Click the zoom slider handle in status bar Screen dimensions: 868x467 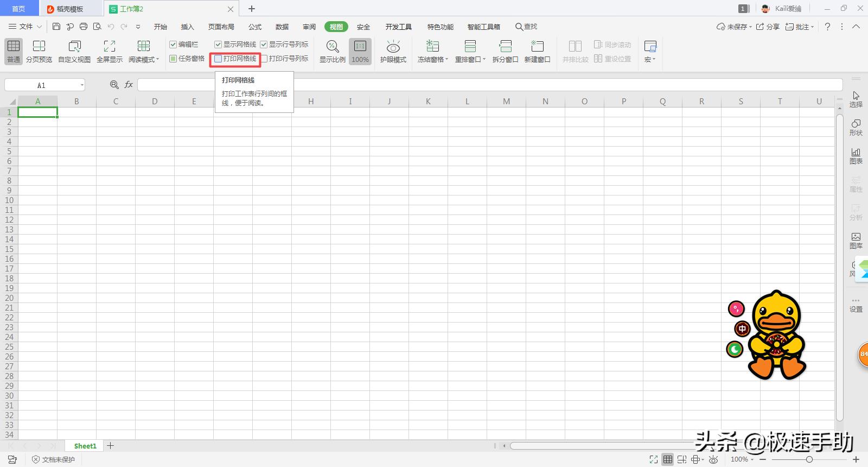tap(809, 459)
